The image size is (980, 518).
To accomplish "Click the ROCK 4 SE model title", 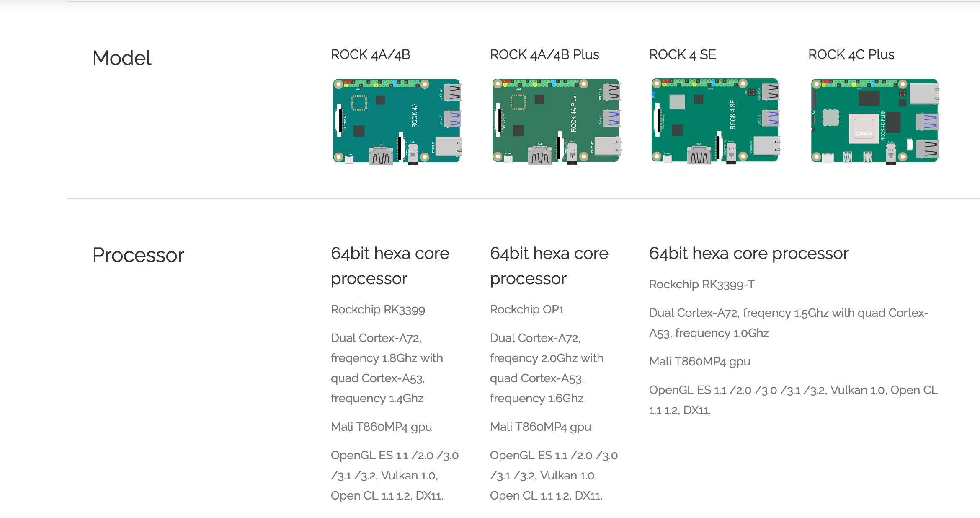I will (682, 54).
